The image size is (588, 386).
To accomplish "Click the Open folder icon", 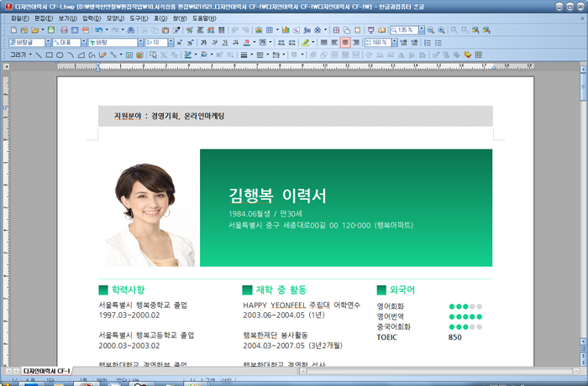I will coord(35,30).
